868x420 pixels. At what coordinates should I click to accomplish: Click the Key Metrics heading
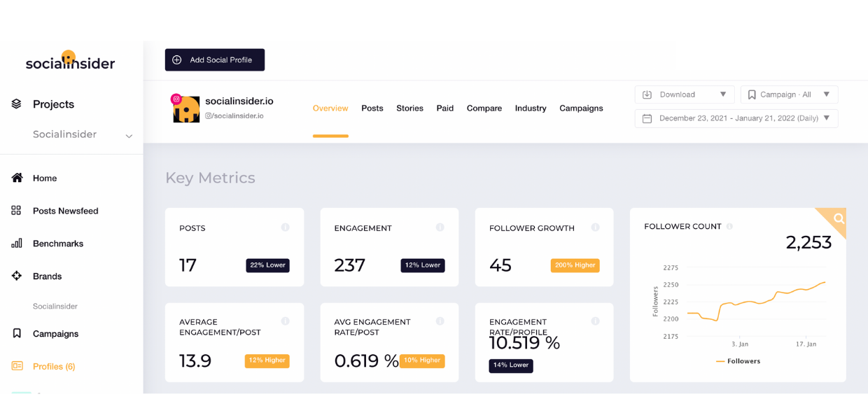point(210,178)
